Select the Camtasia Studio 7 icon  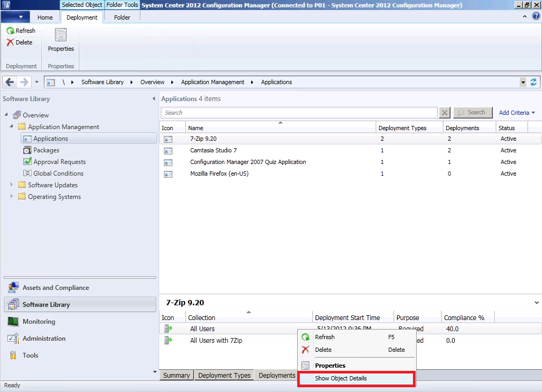(168, 151)
